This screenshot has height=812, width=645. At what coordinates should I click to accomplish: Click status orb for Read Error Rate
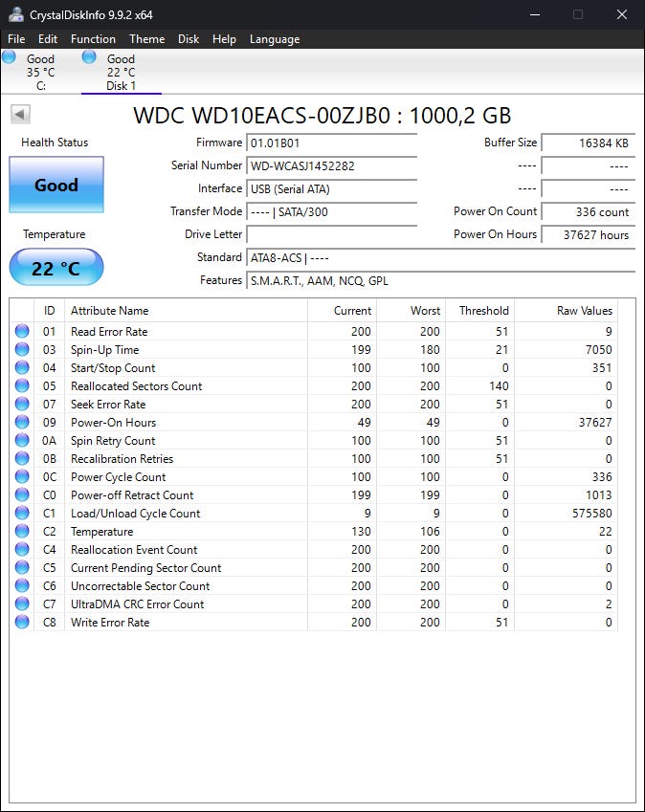[x=22, y=331]
